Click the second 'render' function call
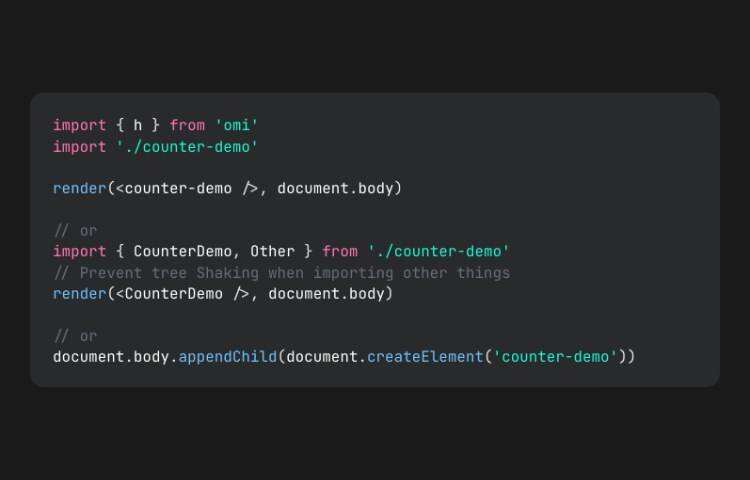 coord(79,294)
